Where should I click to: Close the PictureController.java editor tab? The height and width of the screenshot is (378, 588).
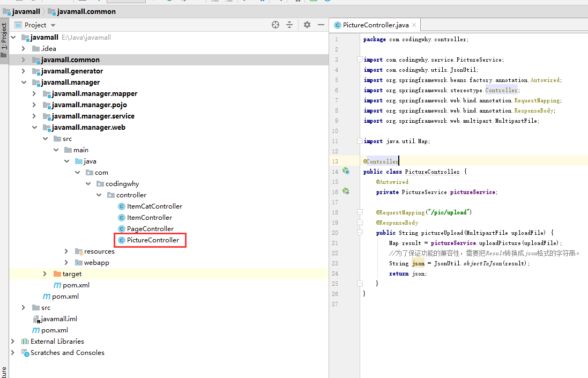(x=414, y=25)
